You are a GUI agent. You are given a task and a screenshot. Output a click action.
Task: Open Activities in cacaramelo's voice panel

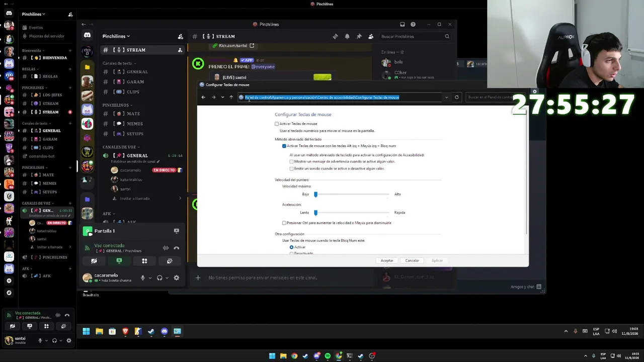coord(144,261)
